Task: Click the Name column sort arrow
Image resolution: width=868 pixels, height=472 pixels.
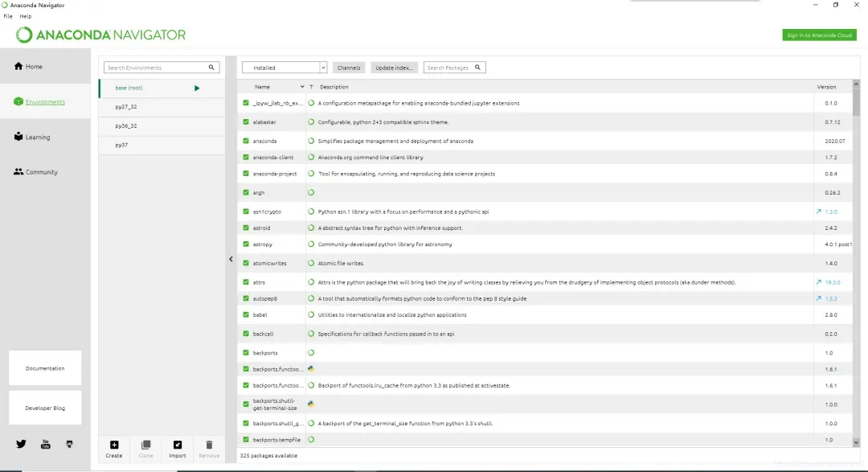Action: pyautogui.click(x=301, y=87)
